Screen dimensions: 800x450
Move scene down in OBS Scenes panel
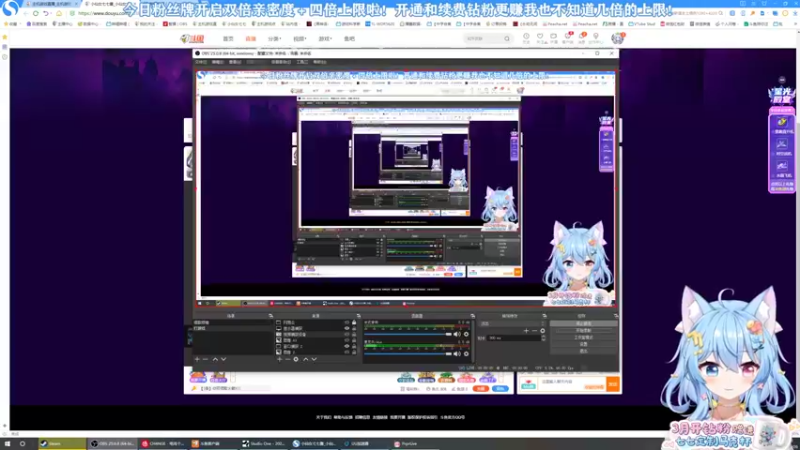coord(223,359)
